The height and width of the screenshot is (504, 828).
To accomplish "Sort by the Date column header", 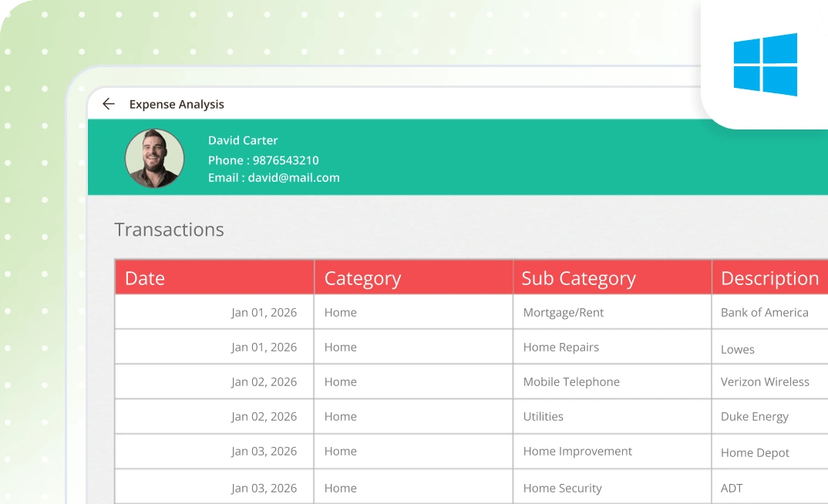I will pyautogui.click(x=214, y=277).
